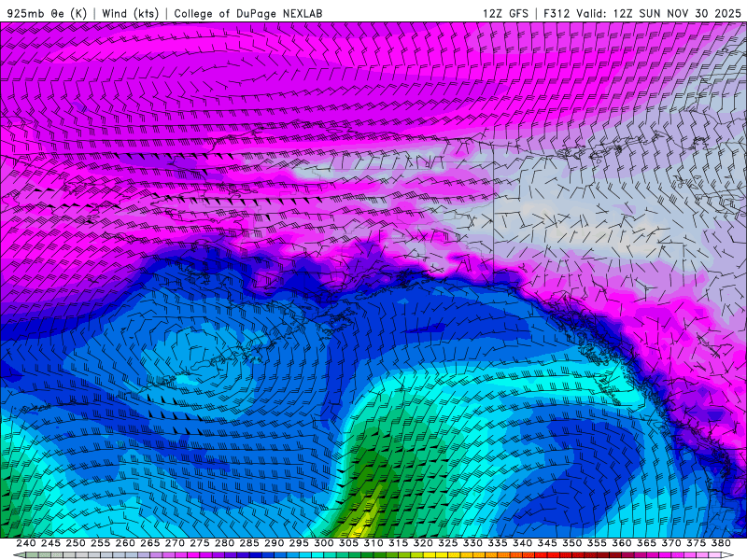Click the 280 color scale label
This screenshot has height=560, width=747.
[x=224, y=543]
